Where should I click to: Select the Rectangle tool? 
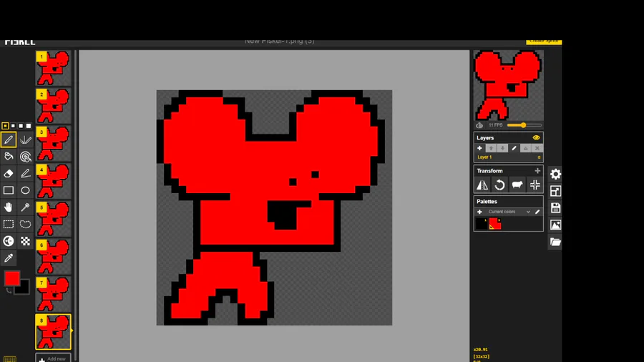9,190
